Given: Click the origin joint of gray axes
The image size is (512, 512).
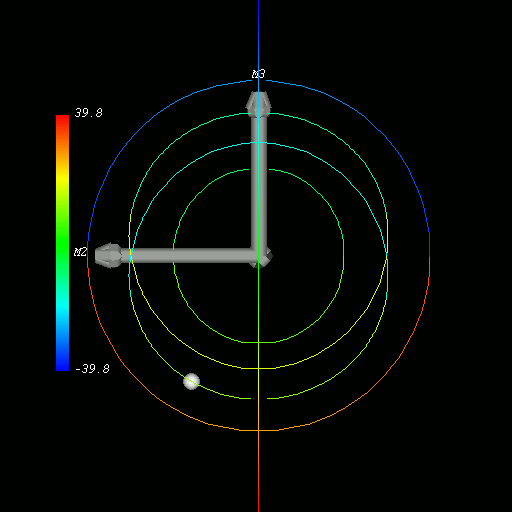Looking at the screenshot, I should pos(260,257).
